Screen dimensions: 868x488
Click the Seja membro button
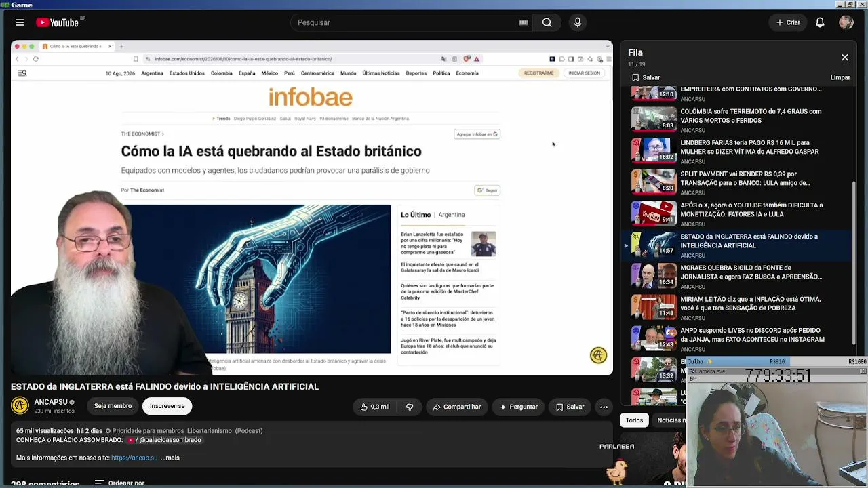pyautogui.click(x=113, y=406)
